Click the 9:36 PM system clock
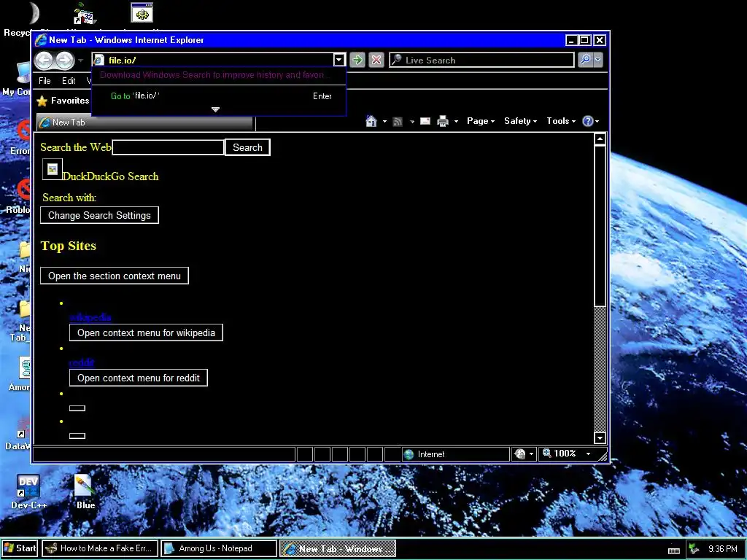The image size is (747, 560). tap(722, 549)
